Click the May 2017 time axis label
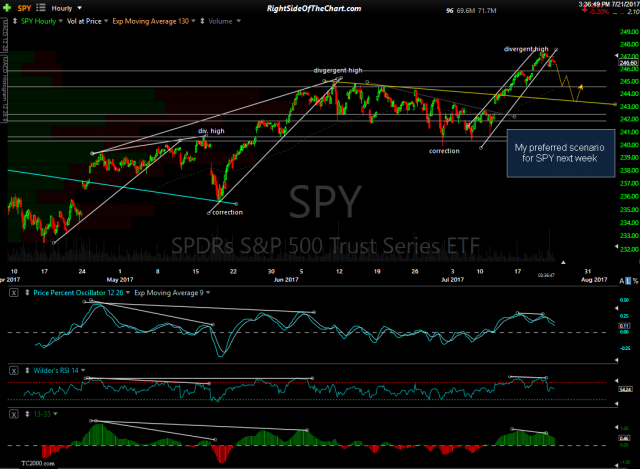The width and height of the screenshot is (640, 469). (120, 280)
